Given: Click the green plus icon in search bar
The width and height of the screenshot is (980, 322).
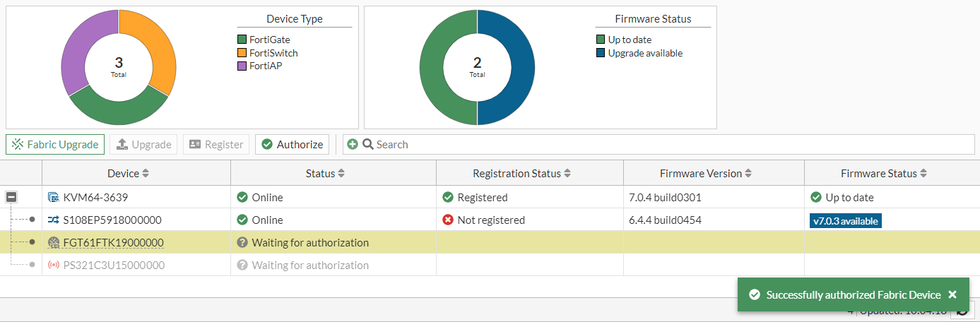Looking at the screenshot, I should coord(353,145).
